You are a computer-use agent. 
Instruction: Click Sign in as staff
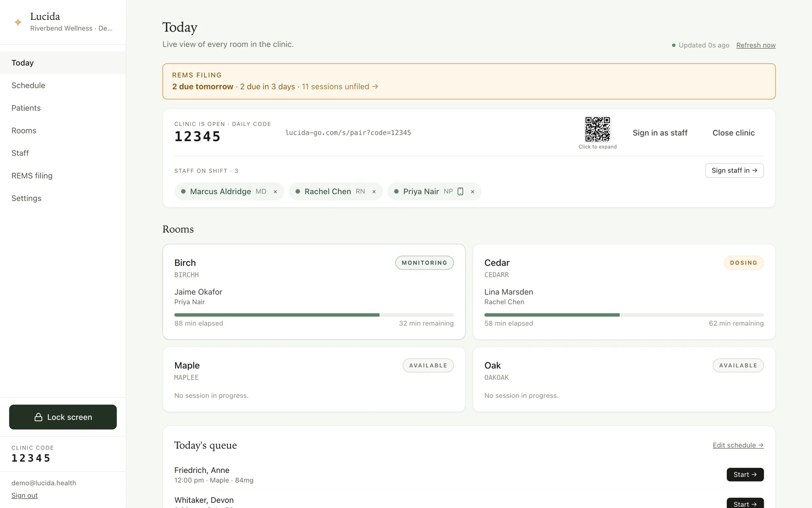660,133
